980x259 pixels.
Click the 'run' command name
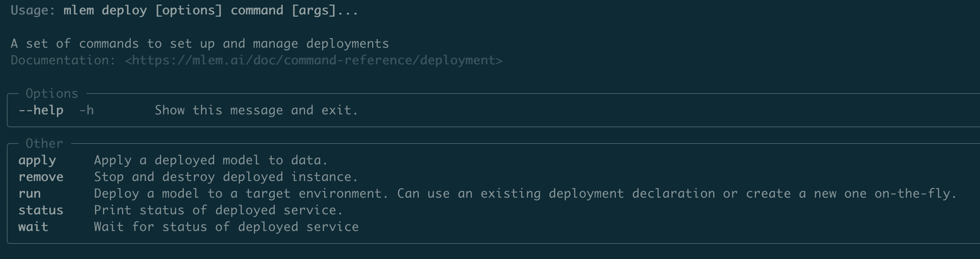tap(29, 193)
